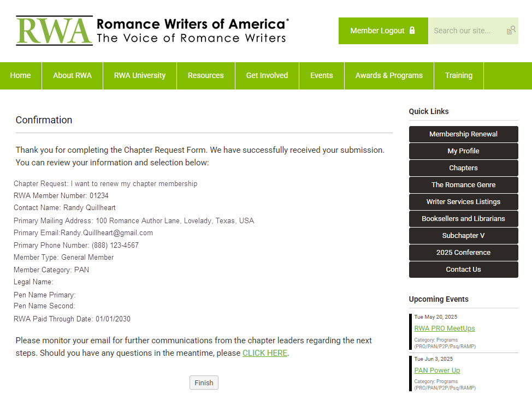Click the site search magnifier icon
Image resolution: width=532 pixels, height=394 pixels.
tap(511, 31)
